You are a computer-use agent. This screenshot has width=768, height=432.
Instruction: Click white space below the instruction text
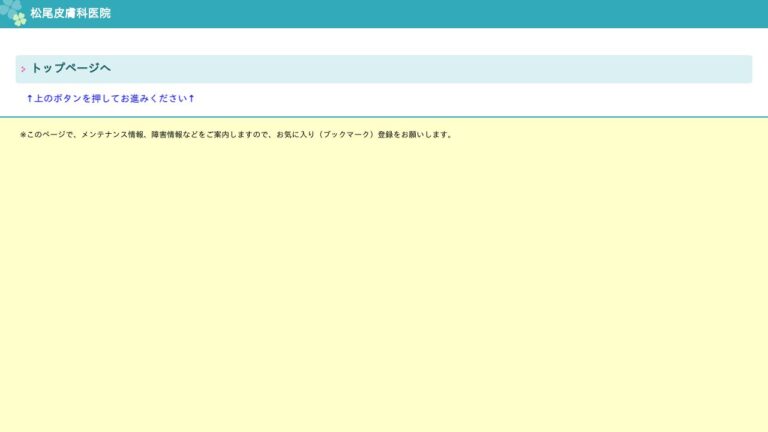click(400, 109)
